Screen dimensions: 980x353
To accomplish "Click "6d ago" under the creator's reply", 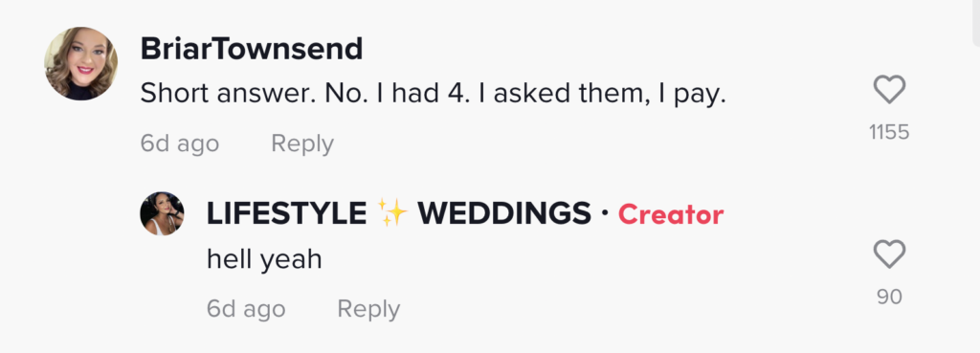I will (x=246, y=309).
